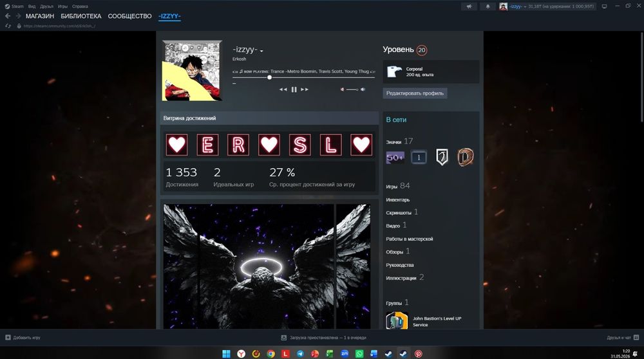Go back with the navigation arrow

pyautogui.click(x=7, y=16)
